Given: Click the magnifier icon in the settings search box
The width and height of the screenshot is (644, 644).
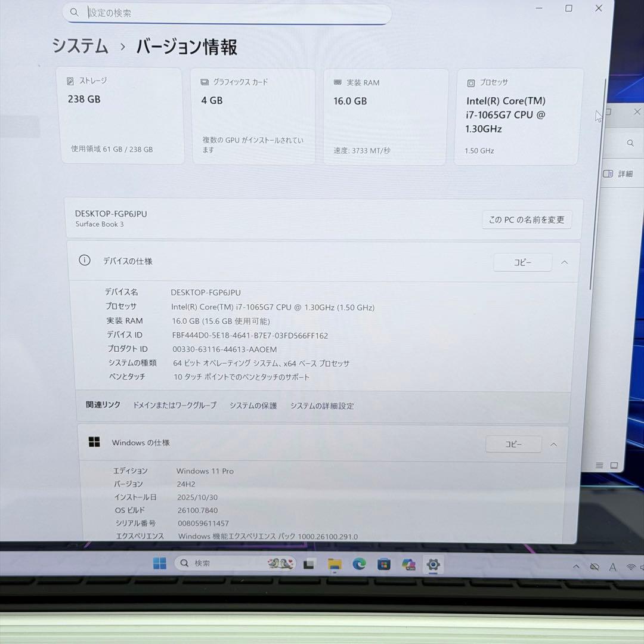Looking at the screenshot, I should point(75,13).
